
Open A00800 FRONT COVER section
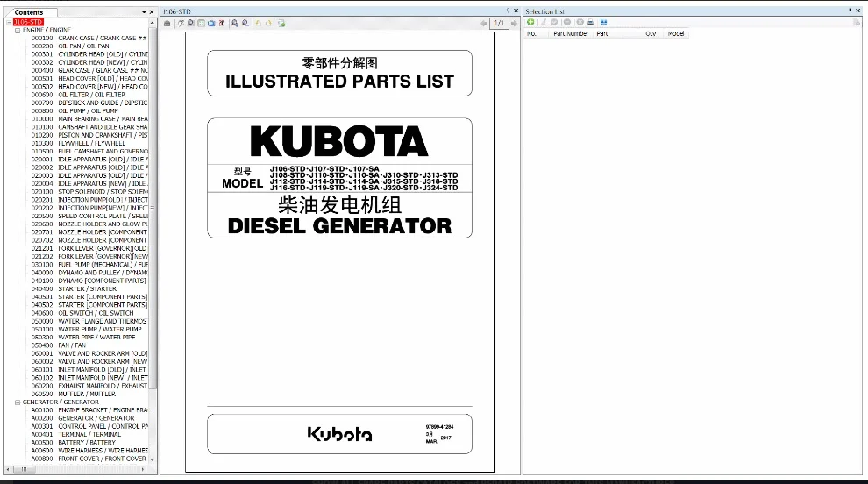click(89, 459)
